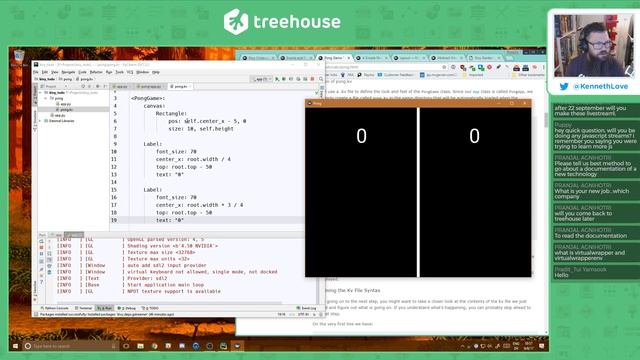This screenshot has width=640, height=360.
Task: Click the Task View icon on taskbar
Action: tap(126, 346)
